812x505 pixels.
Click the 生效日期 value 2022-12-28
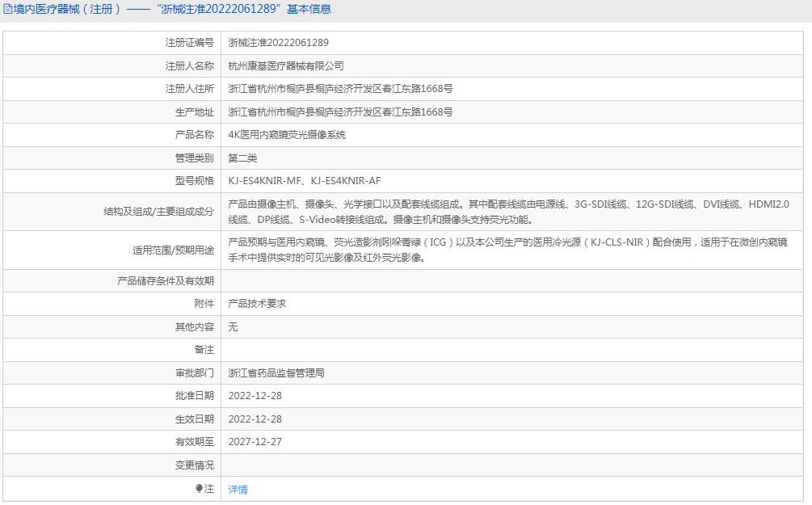click(x=255, y=419)
